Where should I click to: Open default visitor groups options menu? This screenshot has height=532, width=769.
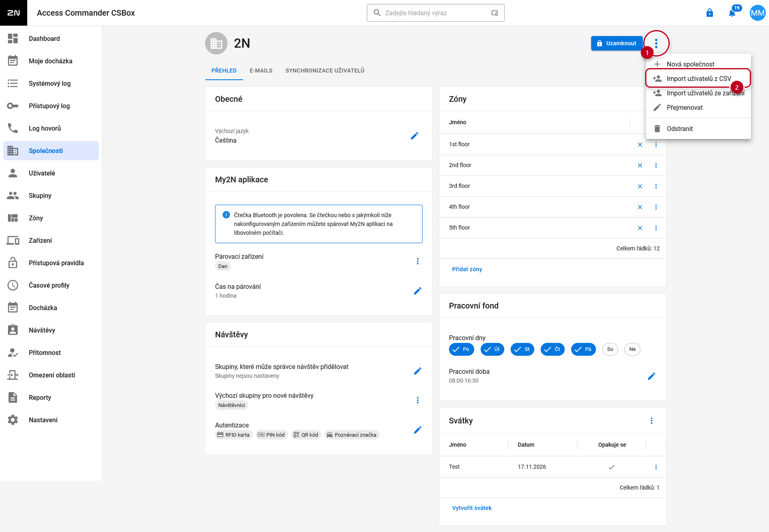click(x=418, y=400)
